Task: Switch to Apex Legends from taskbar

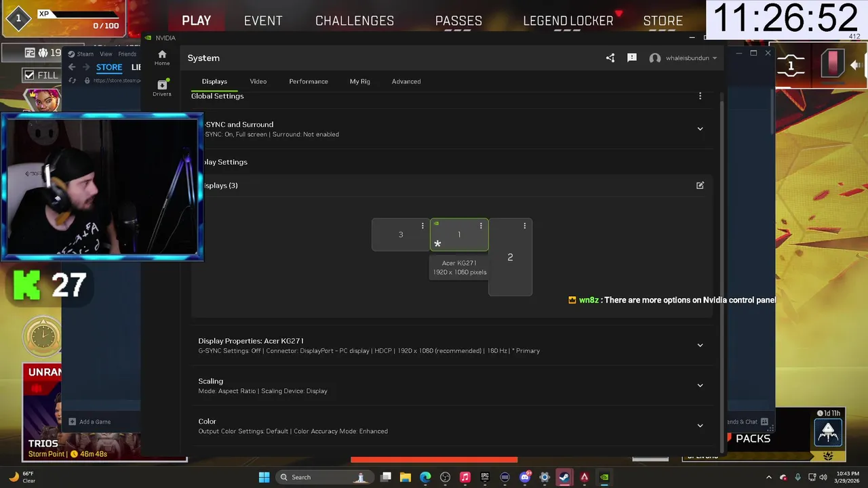Action: pyautogui.click(x=584, y=477)
